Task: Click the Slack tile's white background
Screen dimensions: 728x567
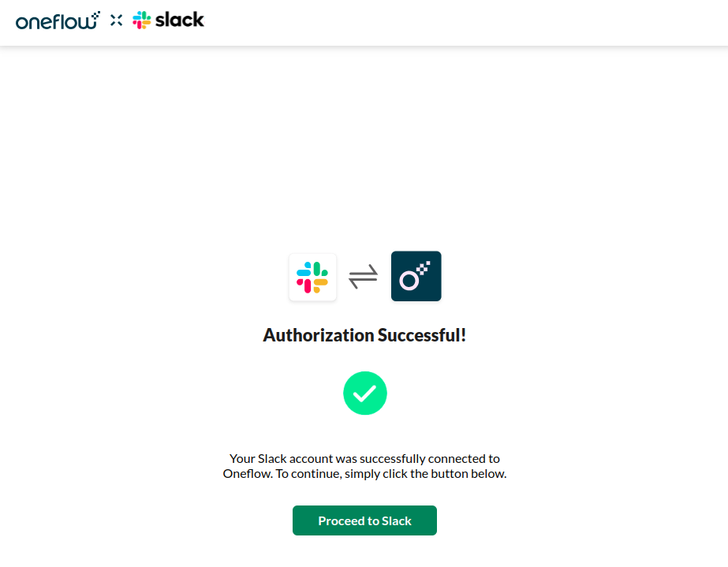Action: coord(298,260)
